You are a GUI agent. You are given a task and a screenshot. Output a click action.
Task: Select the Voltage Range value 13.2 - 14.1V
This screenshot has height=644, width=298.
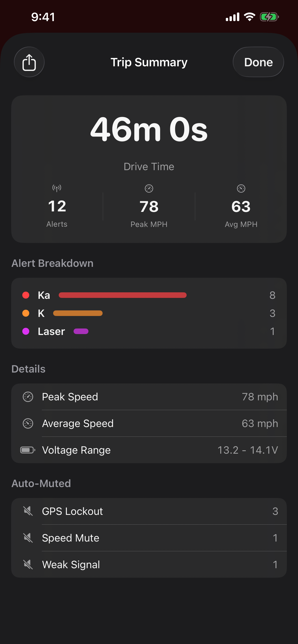pos(247,450)
